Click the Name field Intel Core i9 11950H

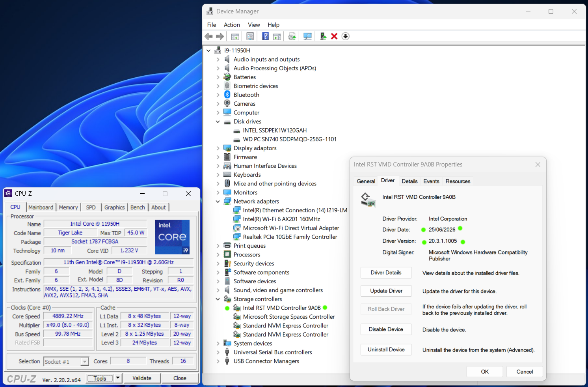coord(95,224)
